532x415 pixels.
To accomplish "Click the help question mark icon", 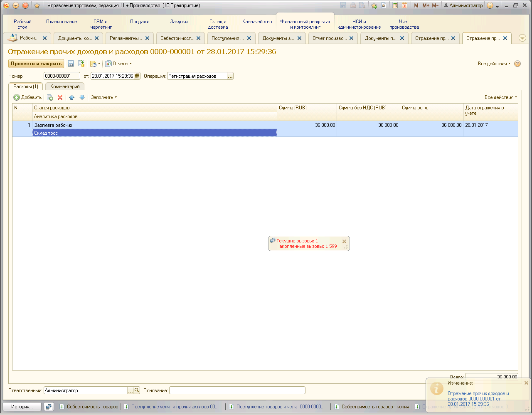I will tap(517, 64).
